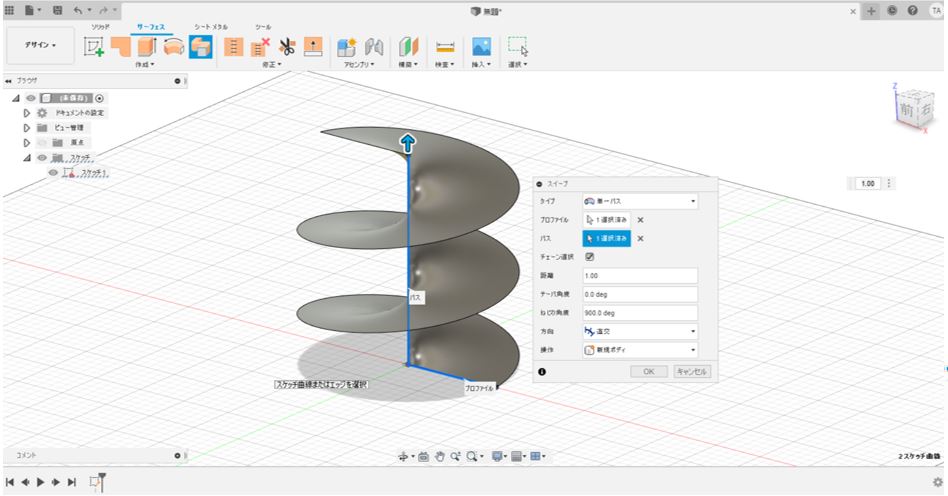
Task: Select the surface Extrude tool
Action: point(147,47)
